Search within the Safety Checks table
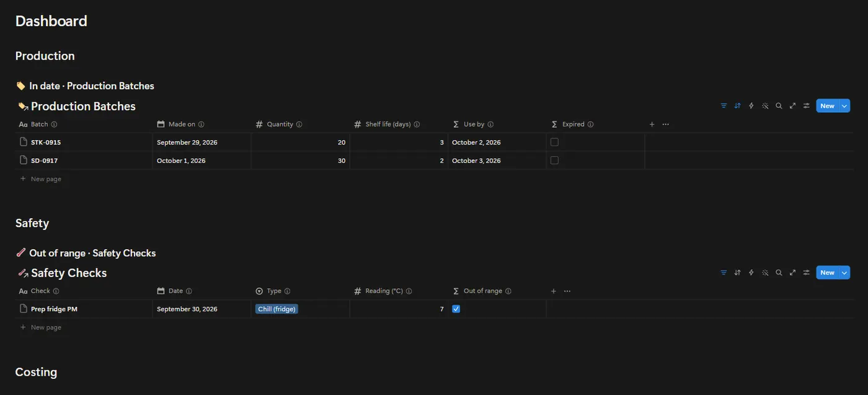Screen dimensions: 868x395 tap(779, 272)
